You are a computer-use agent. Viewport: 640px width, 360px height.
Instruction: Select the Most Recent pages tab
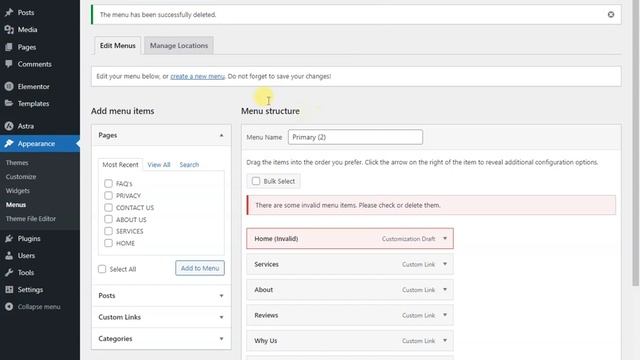120,164
